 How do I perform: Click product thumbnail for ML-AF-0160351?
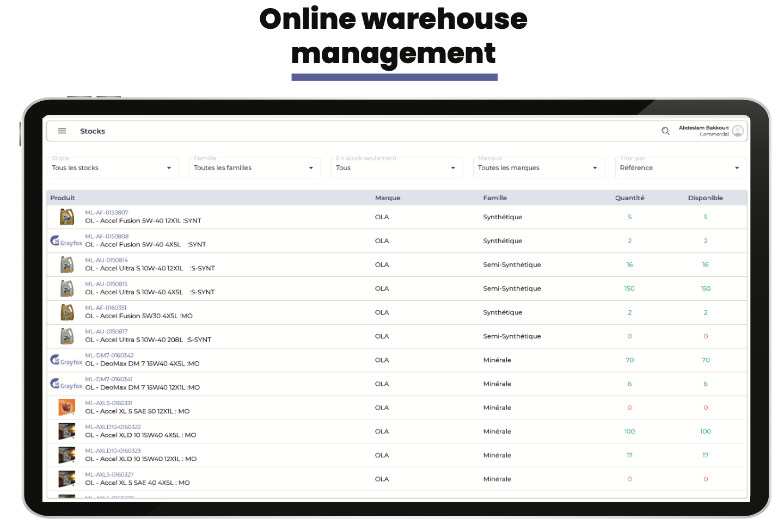pyautogui.click(x=67, y=312)
